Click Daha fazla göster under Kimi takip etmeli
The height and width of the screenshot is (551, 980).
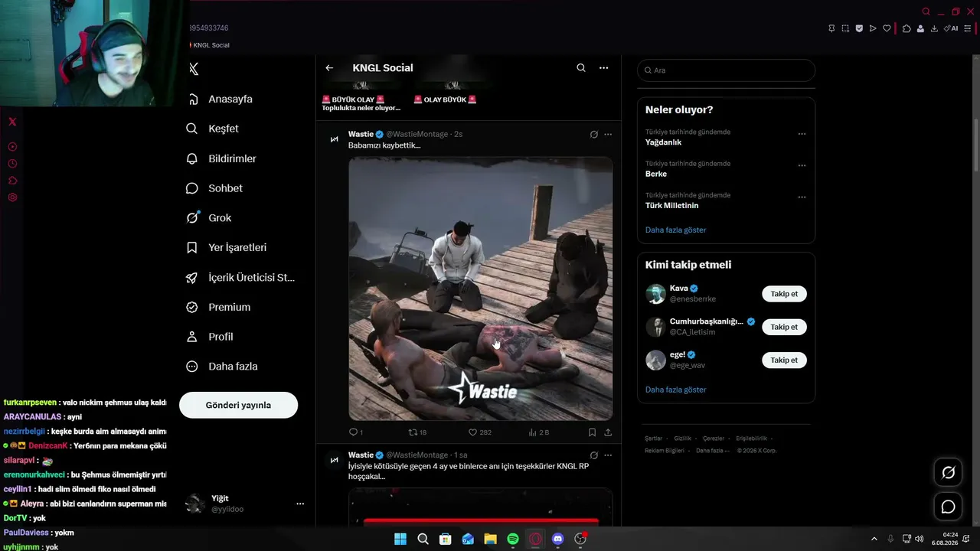point(675,390)
